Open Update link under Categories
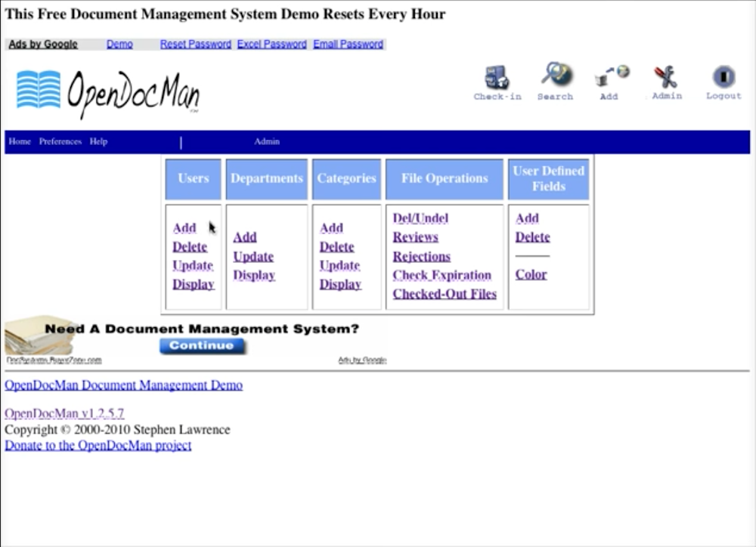 point(340,265)
